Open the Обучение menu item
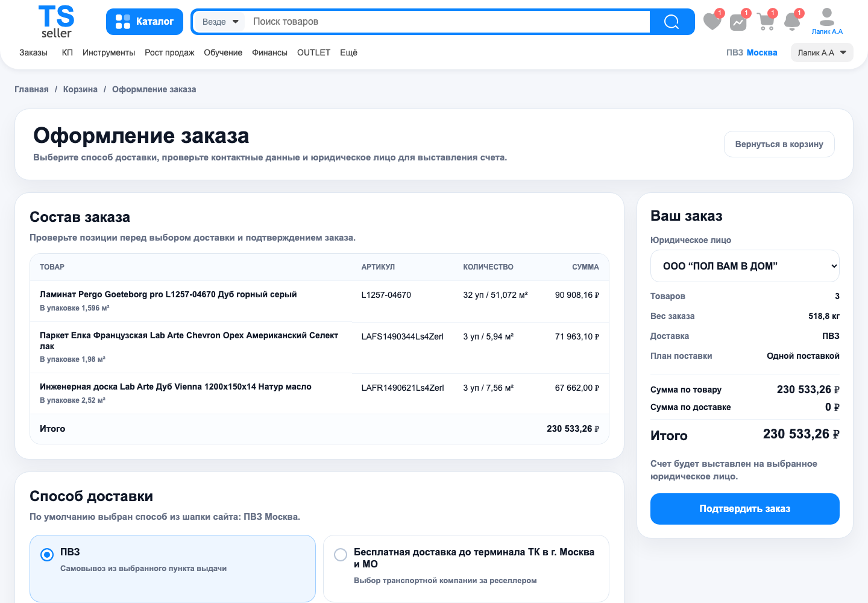 point(223,52)
